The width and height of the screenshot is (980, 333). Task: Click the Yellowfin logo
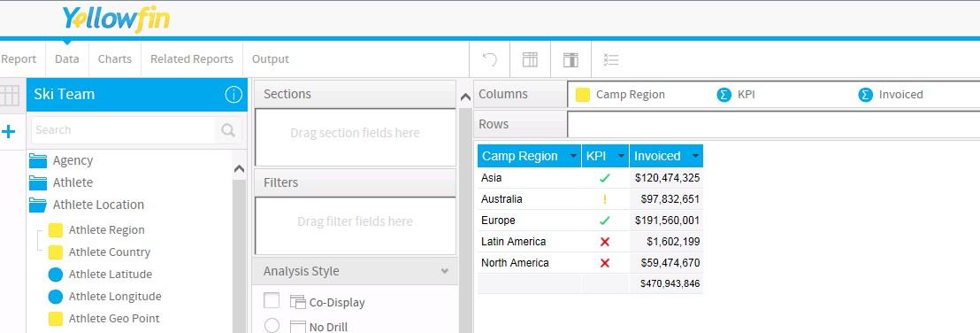pos(116,19)
